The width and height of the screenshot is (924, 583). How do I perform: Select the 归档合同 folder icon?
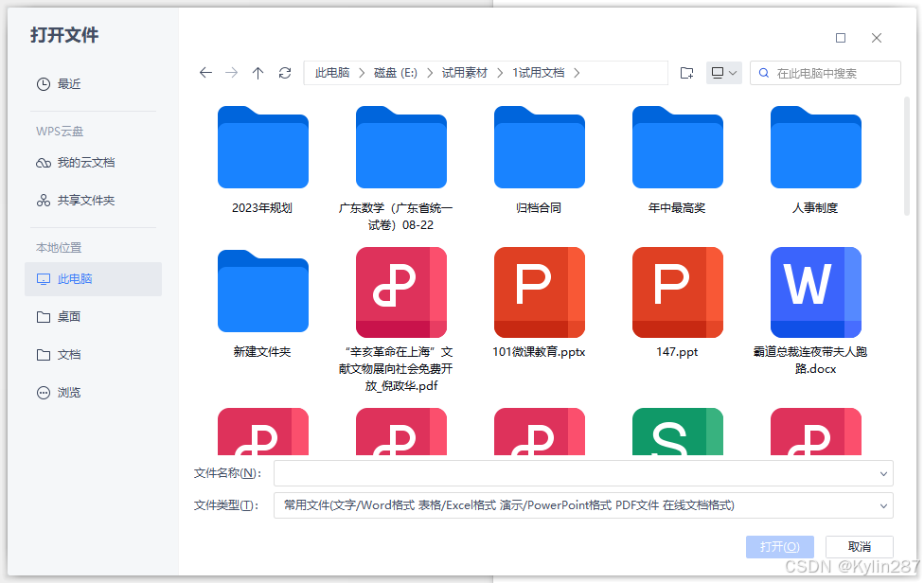tap(540, 148)
